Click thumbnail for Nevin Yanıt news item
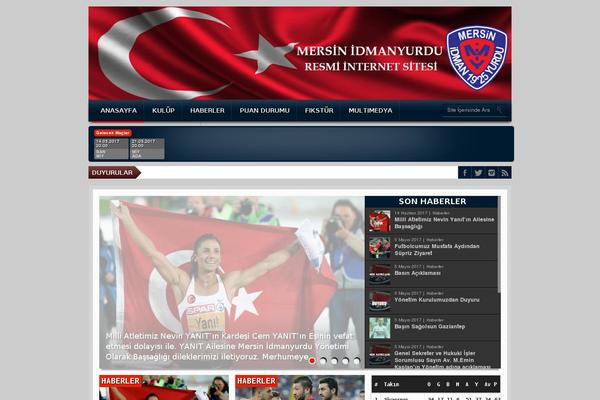 pos(380,221)
